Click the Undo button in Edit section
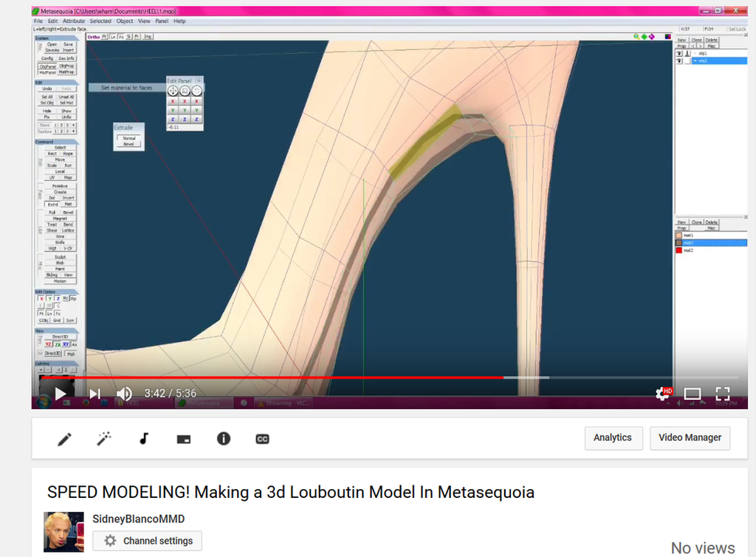The image size is (756, 557). [x=47, y=89]
